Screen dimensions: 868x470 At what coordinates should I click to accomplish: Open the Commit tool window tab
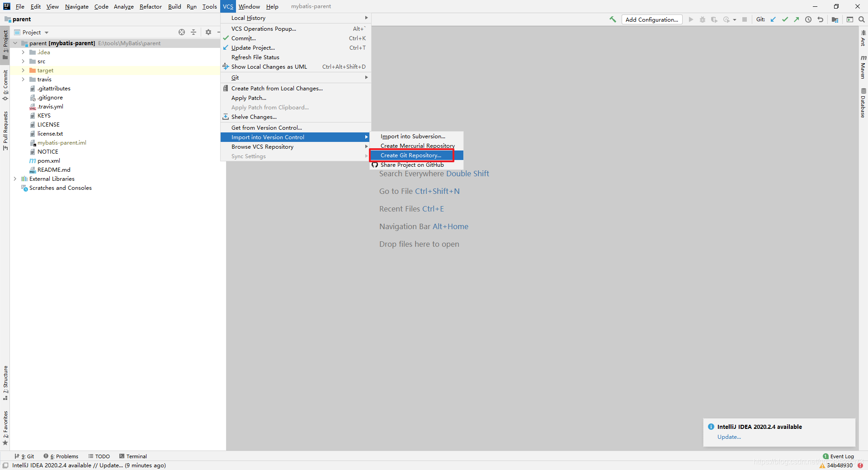pyautogui.click(x=5, y=85)
